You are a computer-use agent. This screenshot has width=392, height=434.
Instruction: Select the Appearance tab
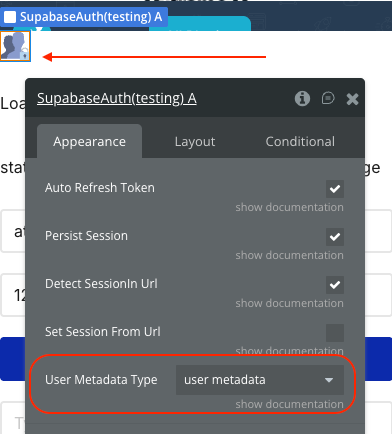89,142
